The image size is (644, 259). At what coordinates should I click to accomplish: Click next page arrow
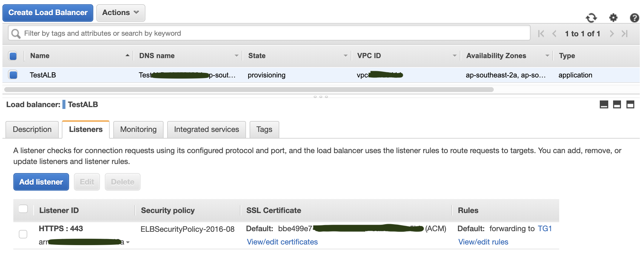(x=612, y=34)
